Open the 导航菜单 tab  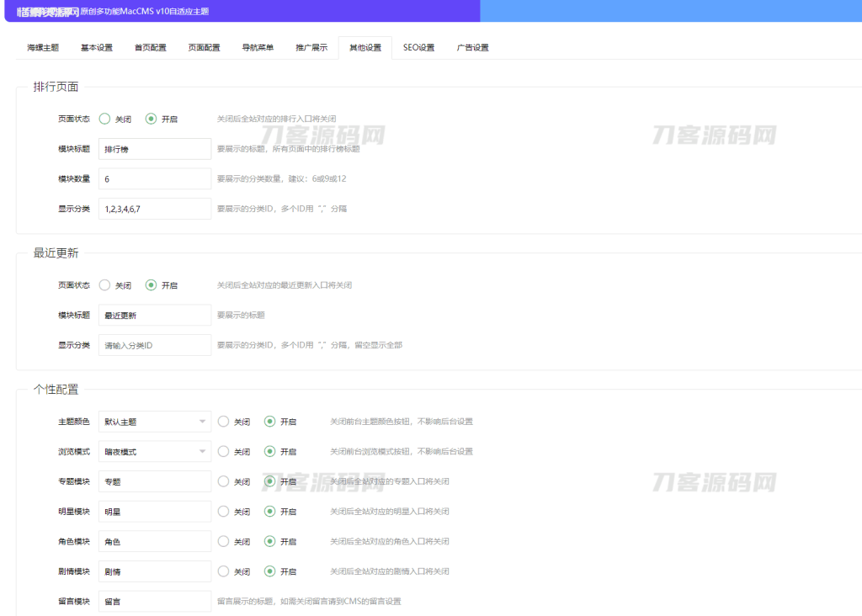[x=257, y=48]
